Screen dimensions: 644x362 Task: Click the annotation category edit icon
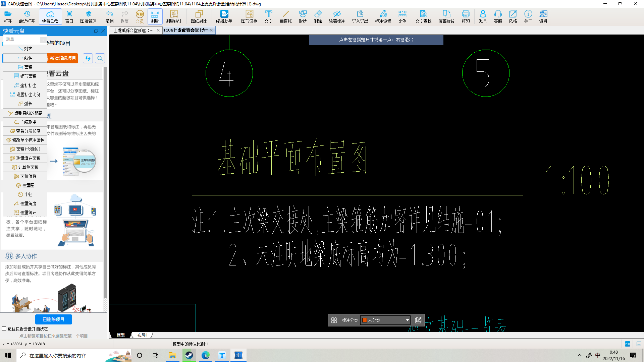pos(418,320)
